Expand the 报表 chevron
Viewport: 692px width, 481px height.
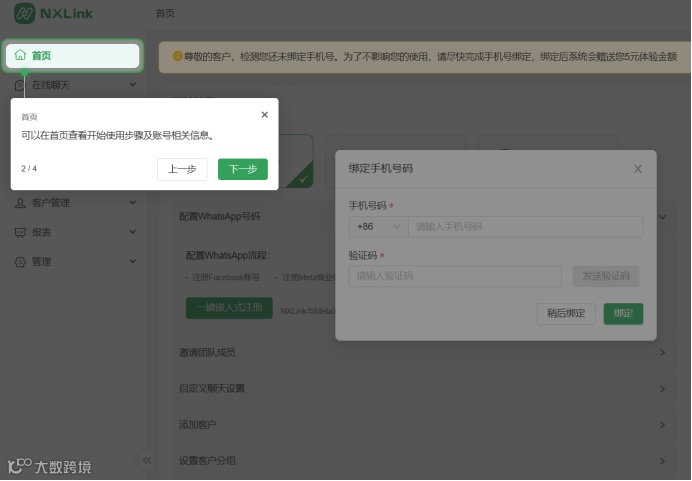pyautogui.click(x=132, y=232)
